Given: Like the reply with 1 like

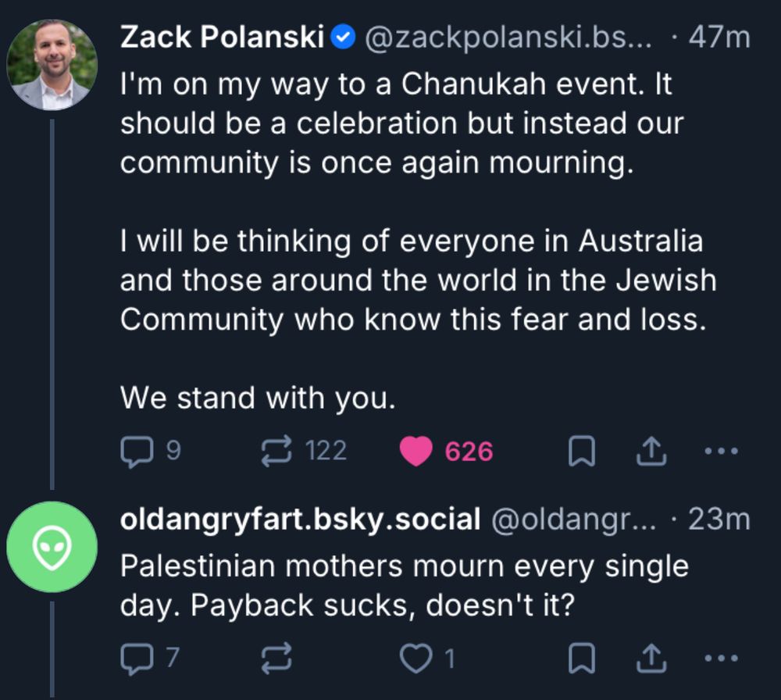Looking at the screenshot, I should (415, 660).
